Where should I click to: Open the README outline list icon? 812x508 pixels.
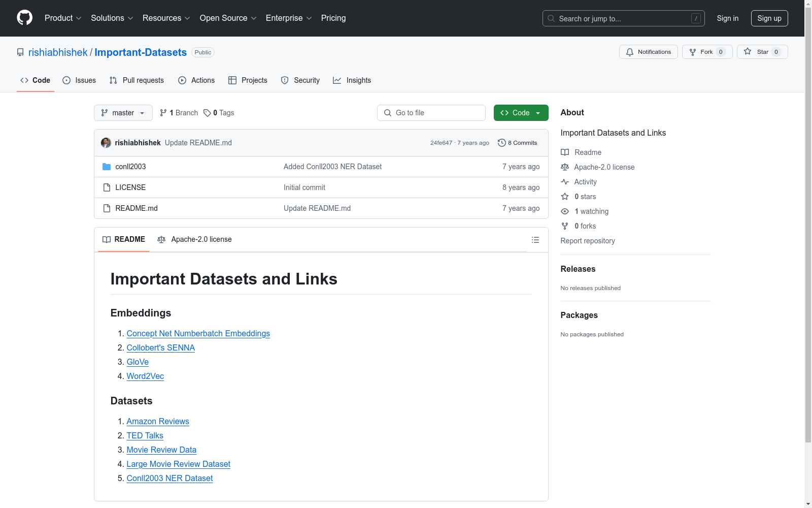(535, 240)
